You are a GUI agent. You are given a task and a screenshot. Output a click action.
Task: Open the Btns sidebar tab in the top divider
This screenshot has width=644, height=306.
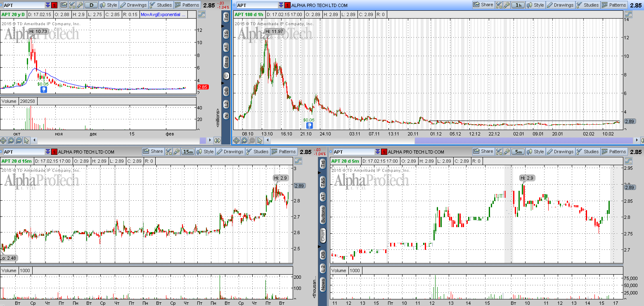pos(226,62)
